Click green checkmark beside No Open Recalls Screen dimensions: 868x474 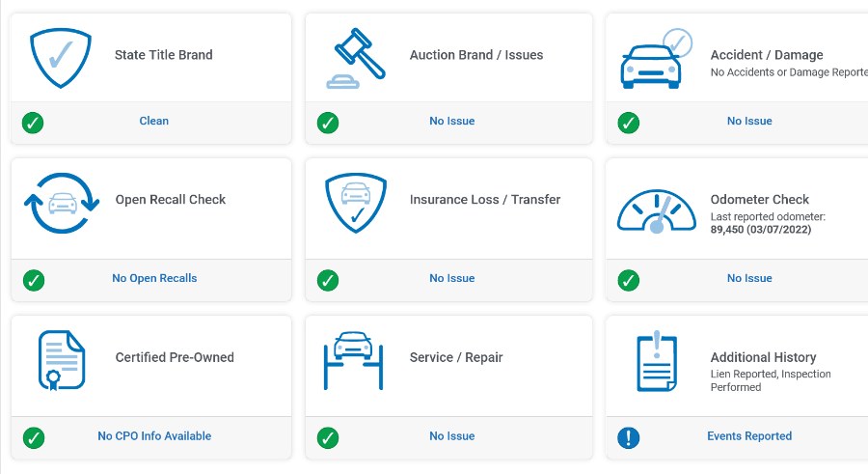click(x=34, y=280)
